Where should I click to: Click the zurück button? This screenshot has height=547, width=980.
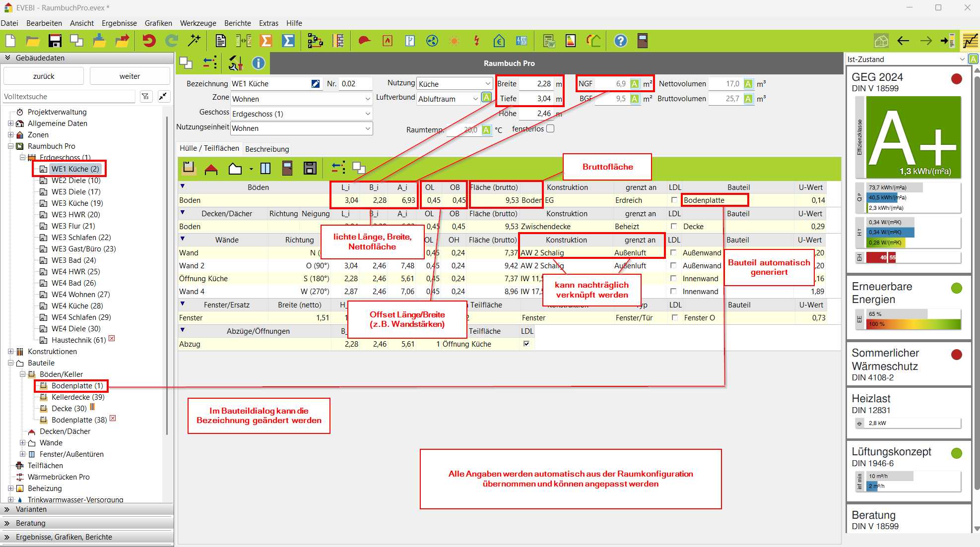[44, 76]
